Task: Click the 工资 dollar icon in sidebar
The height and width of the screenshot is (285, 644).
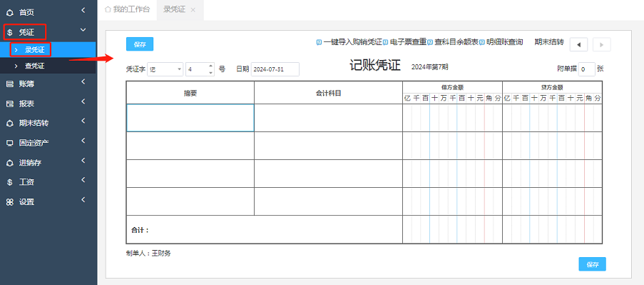Action: [x=10, y=182]
